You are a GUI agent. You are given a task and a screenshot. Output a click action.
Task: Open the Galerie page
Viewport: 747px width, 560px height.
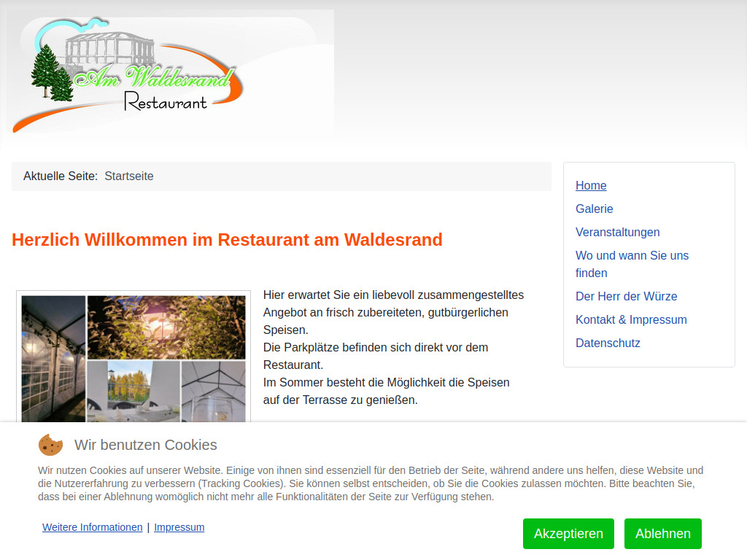point(594,209)
